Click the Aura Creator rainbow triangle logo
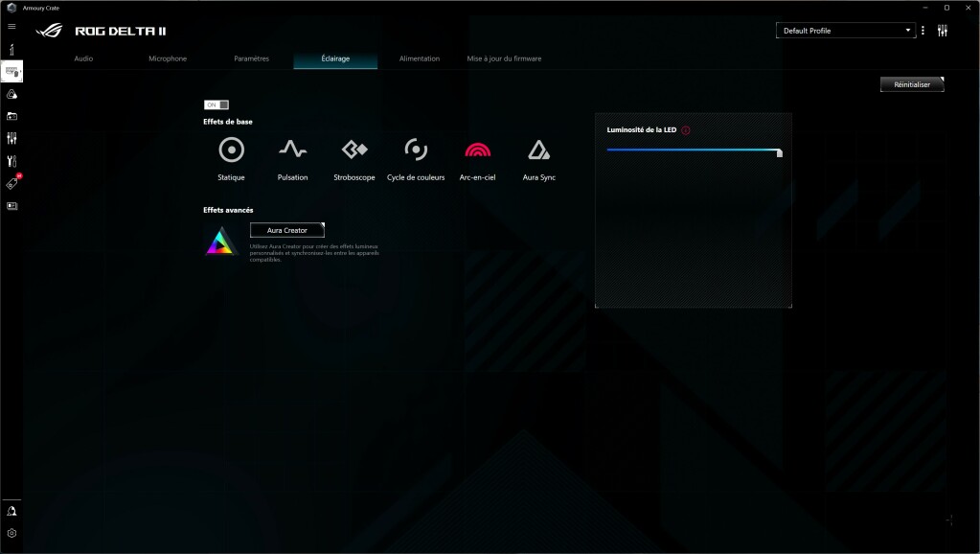The width and height of the screenshot is (980, 554). [220, 242]
